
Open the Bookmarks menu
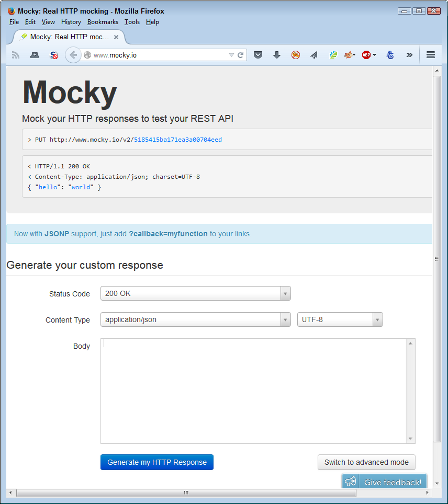pos(103,22)
